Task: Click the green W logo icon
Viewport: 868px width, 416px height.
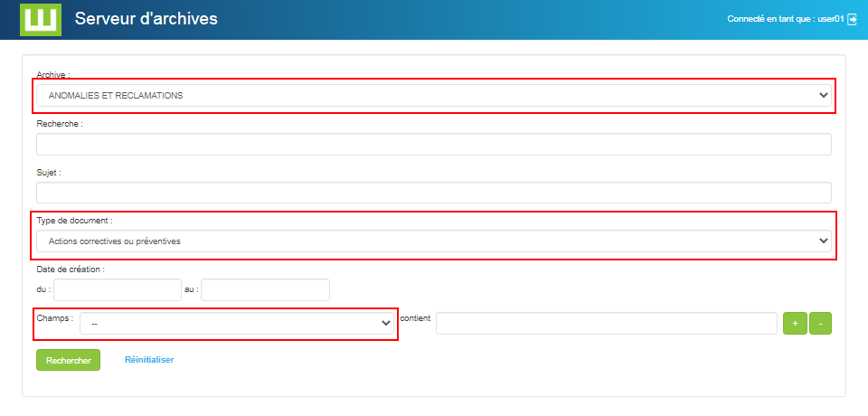Action: 40,19
